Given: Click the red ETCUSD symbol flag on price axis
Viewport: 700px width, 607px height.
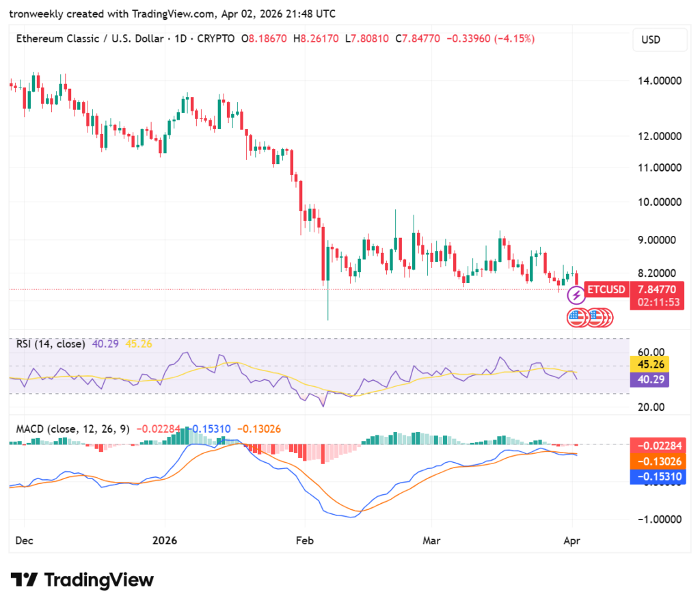Looking at the screenshot, I should 605,289.
